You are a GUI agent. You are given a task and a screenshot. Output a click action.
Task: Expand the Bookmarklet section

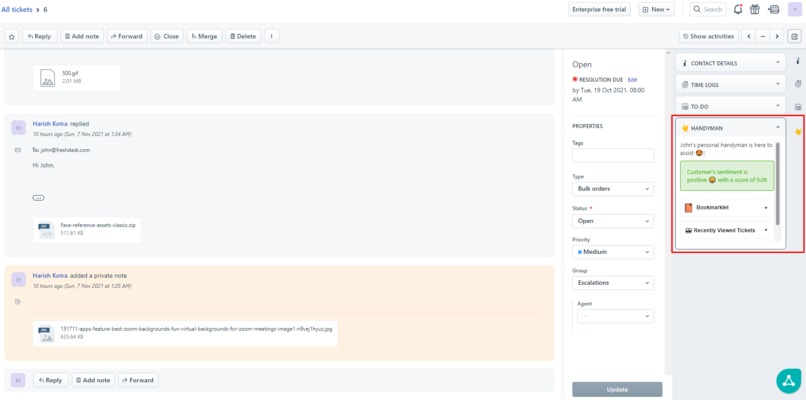[x=726, y=208]
